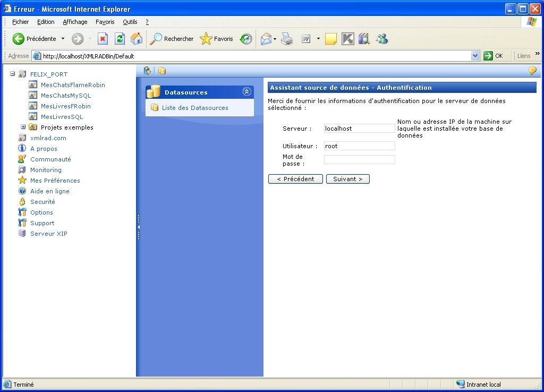Viewport: 544px width, 392px height.
Task: Click the sidebar splitter collapse handle
Action: pos(139,227)
